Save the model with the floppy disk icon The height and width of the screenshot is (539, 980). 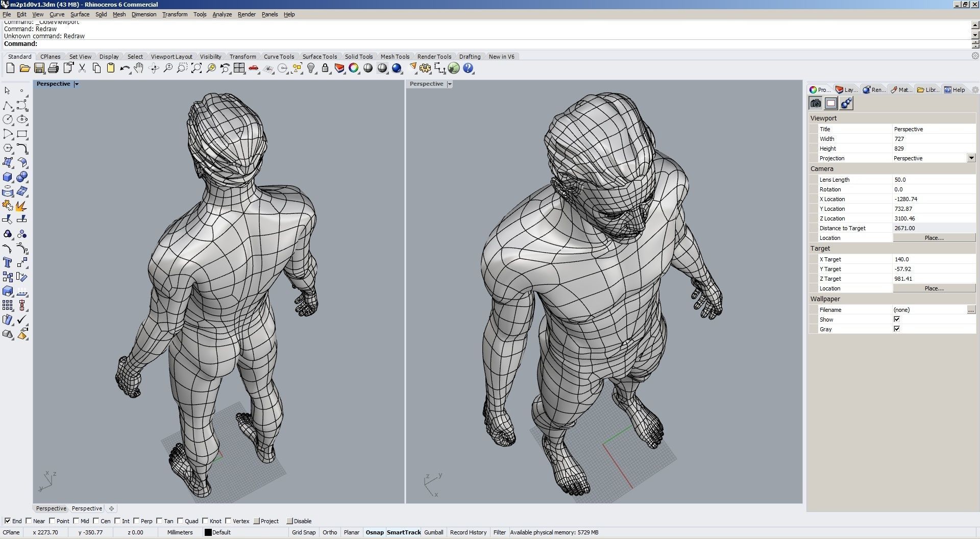pyautogui.click(x=39, y=68)
